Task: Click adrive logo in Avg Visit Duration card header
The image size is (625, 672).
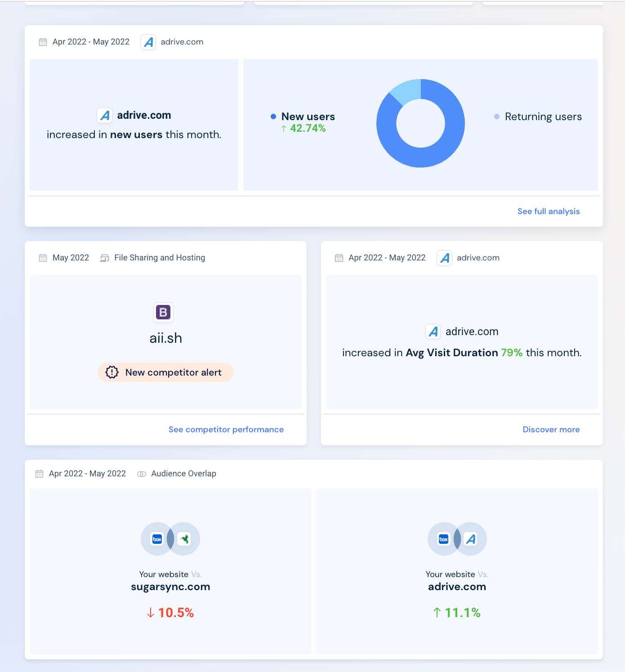Action: click(445, 258)
